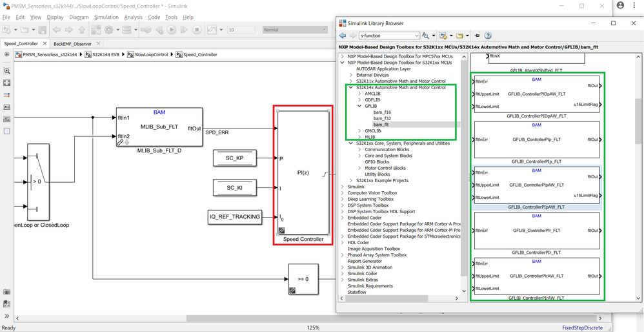Image resolution: width=644 pixels, height=332 pixels.
Task: Open dropdown arrow next to search binoculars
Action: (433, 36)
